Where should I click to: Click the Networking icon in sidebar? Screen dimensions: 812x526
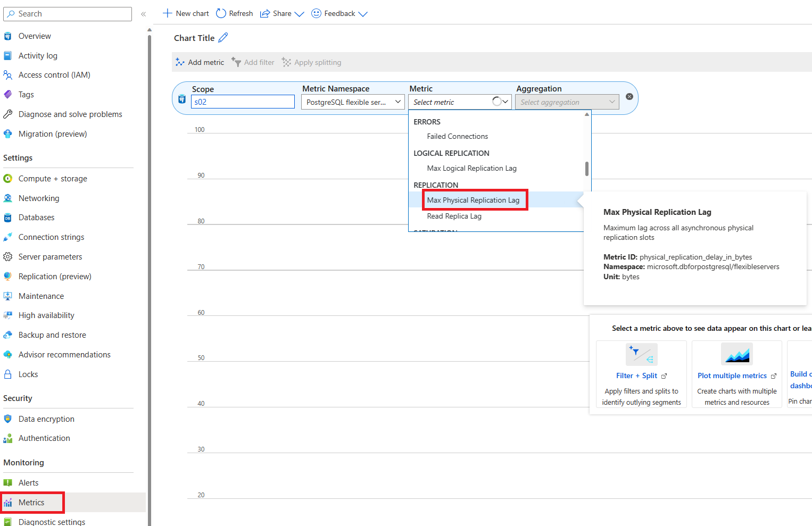tap(7, 198)
